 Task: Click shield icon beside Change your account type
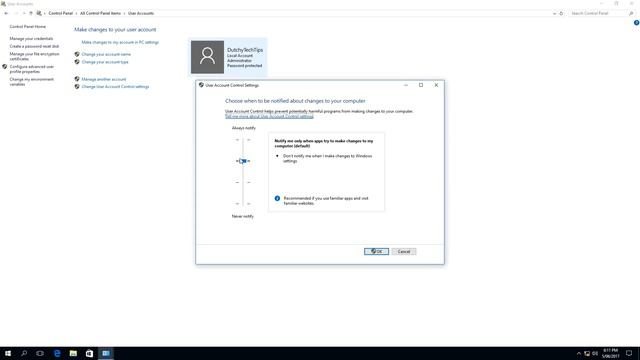click(x=77, y=62)
